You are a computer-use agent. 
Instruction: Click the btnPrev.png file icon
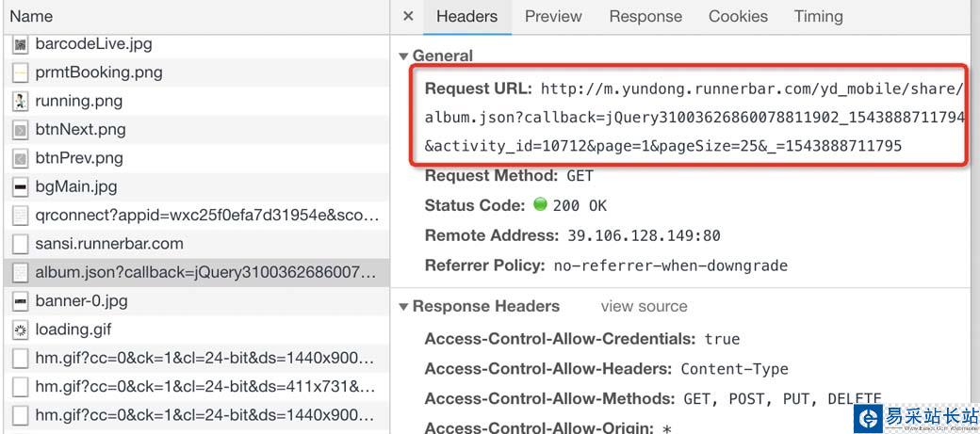click(21, 158)
